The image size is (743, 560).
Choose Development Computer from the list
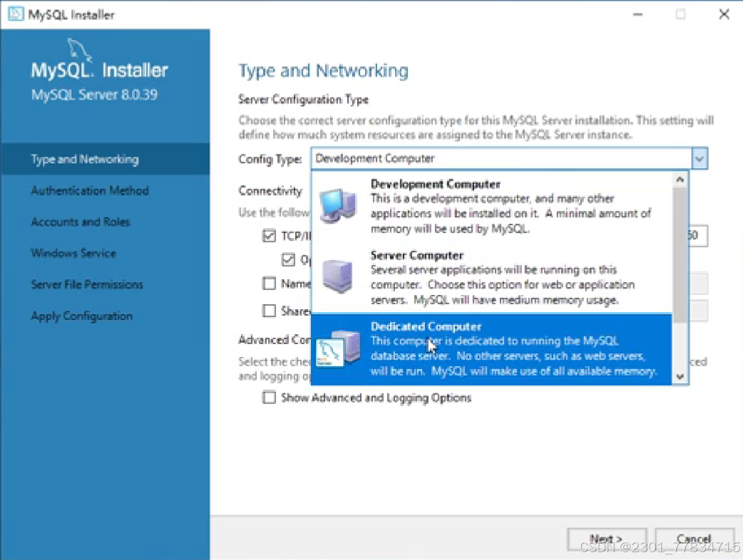click(x=492, y=207)
